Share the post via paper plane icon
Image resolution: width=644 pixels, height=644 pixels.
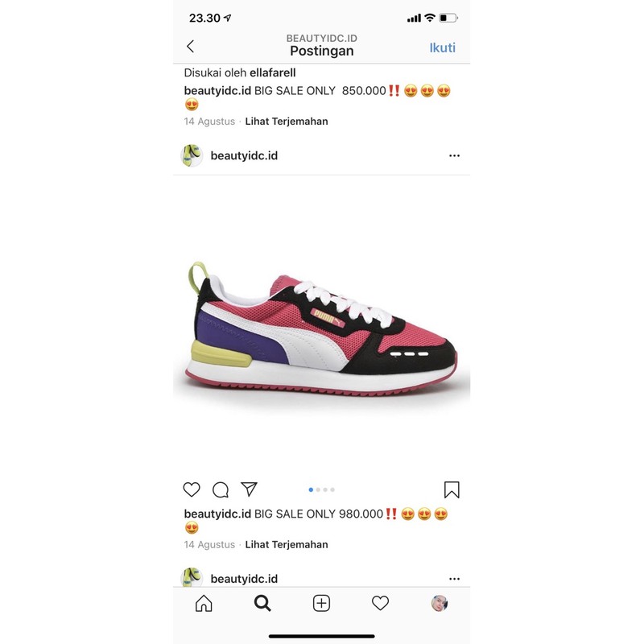pyautogui.click(x=249, y=489)
